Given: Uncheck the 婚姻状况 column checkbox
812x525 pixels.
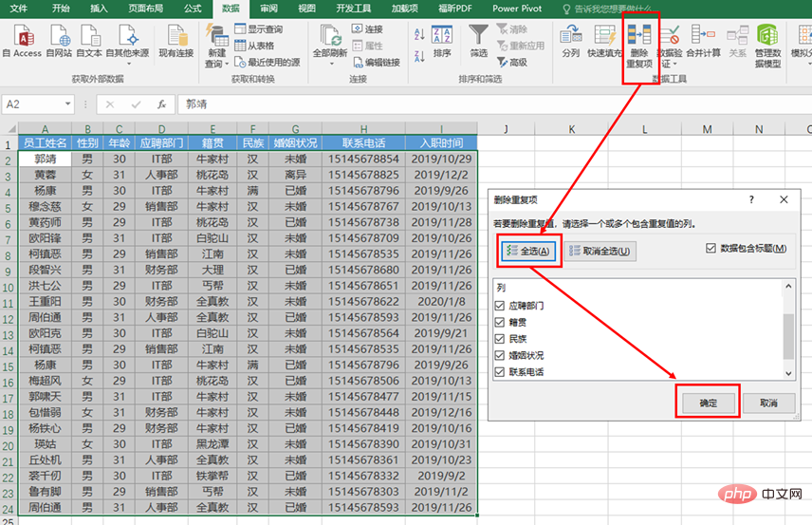Looking at the screenshot, I should [500, 355].
